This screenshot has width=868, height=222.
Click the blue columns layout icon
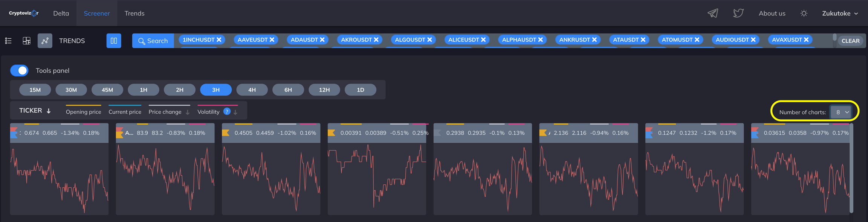114,41
